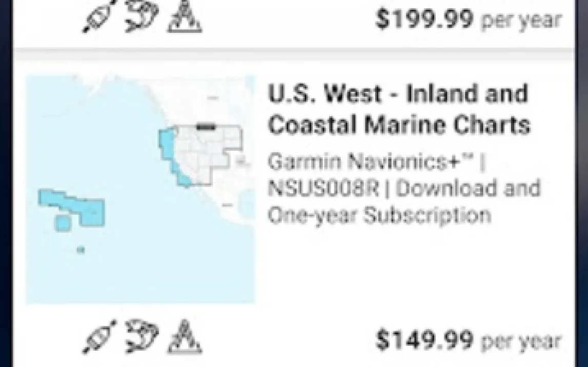Screen dimensions: 588x367
Task: Click the highlighted West Coast strip on the map
Action: (x=172, y=154)
